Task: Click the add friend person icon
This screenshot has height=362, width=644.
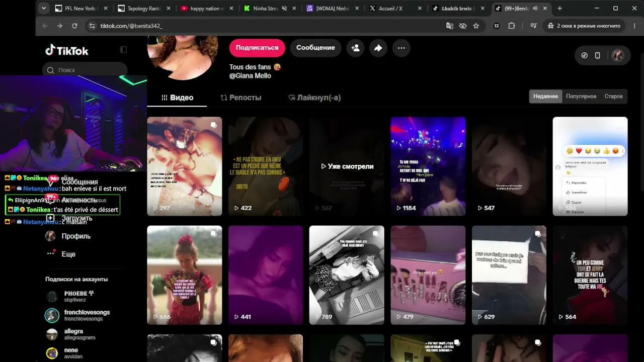Action: coord(355,48)
